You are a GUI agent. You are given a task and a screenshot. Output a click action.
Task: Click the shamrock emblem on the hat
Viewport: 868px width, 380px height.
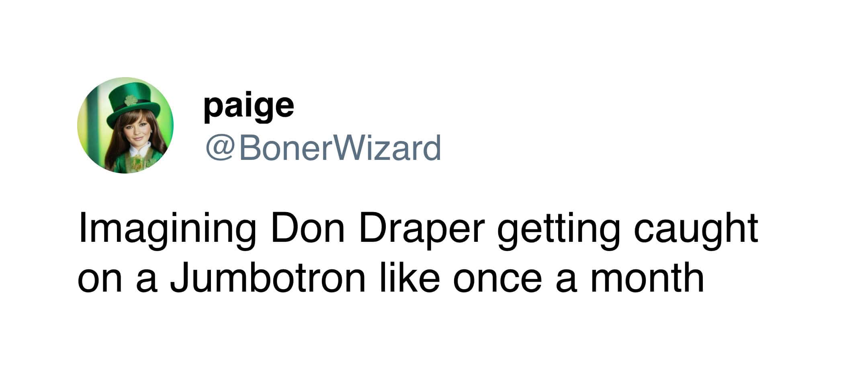click(131, 100)
